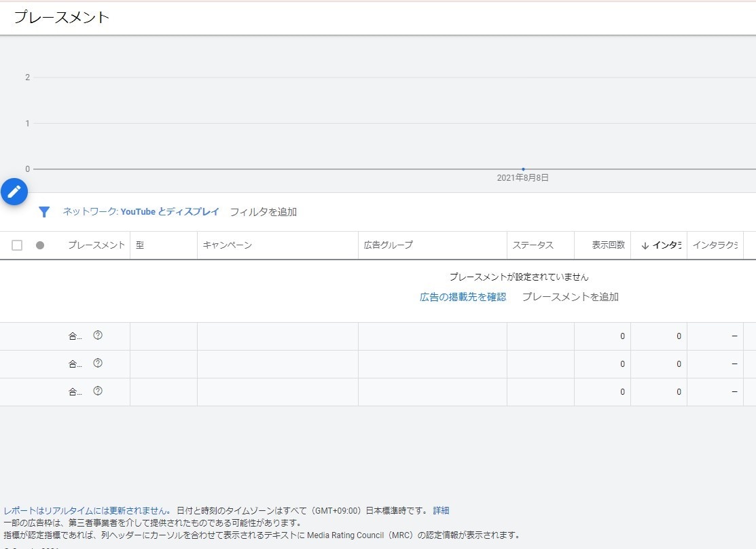This screenshot has width=756, height=549.
Task: Click プレースメントを追加 button
Action: (571, 297)
